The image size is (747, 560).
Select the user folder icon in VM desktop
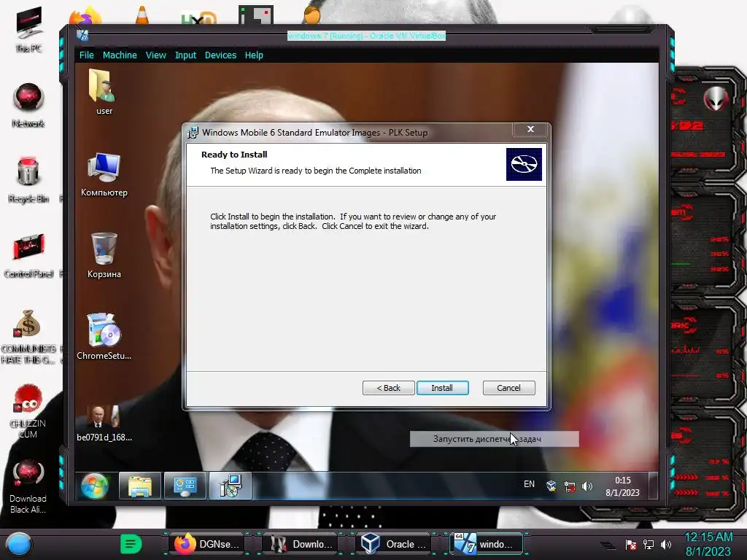[x=104, y=93]
